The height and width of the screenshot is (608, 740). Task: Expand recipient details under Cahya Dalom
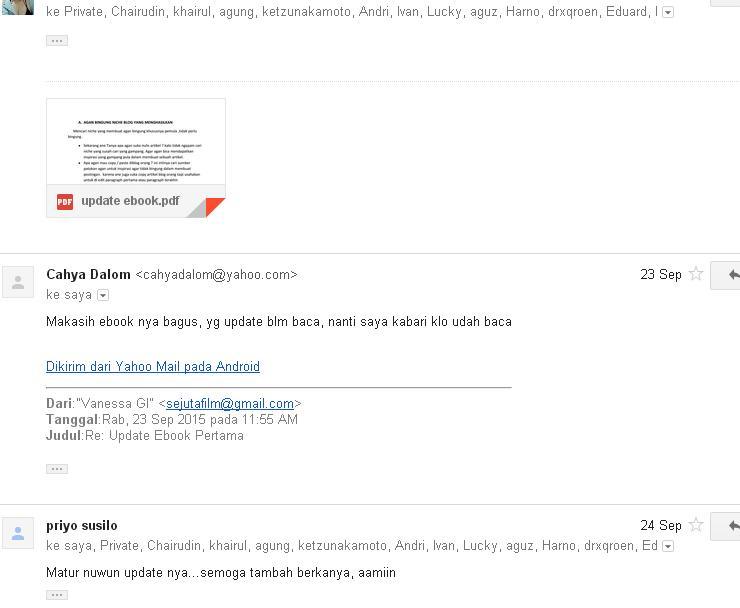click(103, 295)
